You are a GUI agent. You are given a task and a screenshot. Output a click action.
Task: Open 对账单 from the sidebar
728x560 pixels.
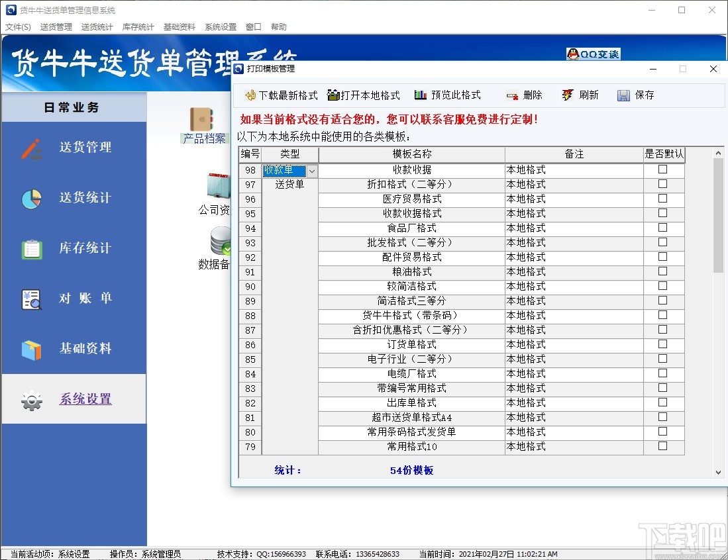tap(85, 299)
